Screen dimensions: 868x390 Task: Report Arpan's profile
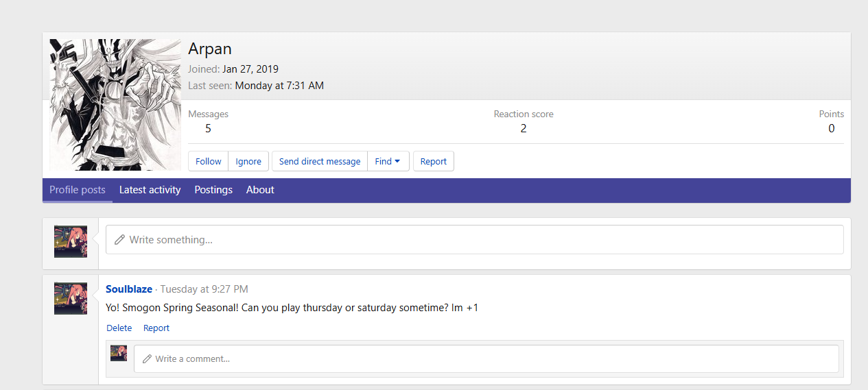tap(433, 162)
